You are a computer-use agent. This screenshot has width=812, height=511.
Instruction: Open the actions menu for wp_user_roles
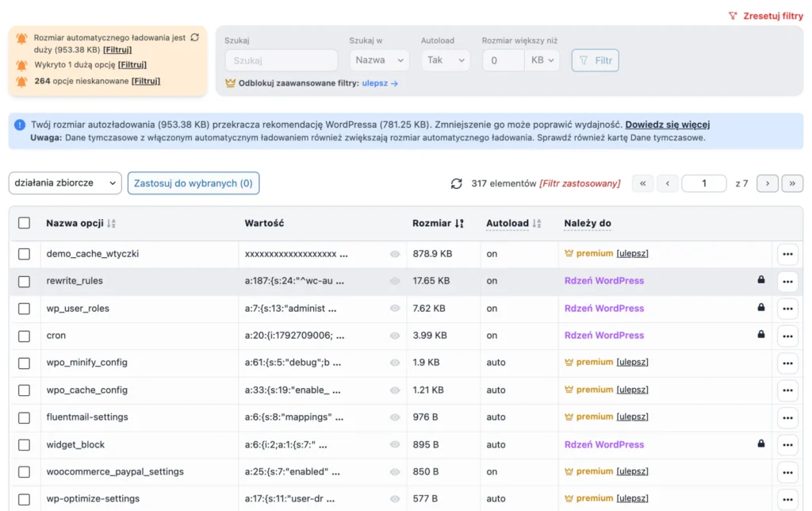pyautogui.click(x=787, y=309)
